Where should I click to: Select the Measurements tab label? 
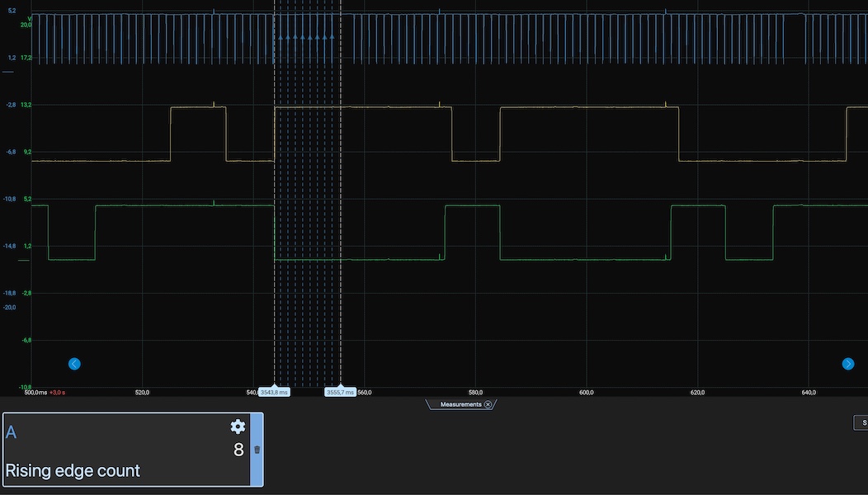point(460,404)
